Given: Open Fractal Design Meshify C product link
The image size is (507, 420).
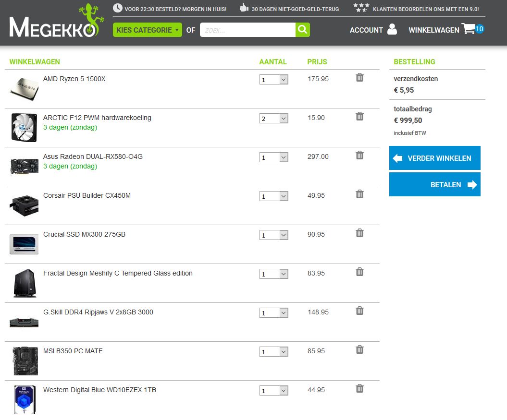Looking at the screenshot, I should [x=118, y=273].
